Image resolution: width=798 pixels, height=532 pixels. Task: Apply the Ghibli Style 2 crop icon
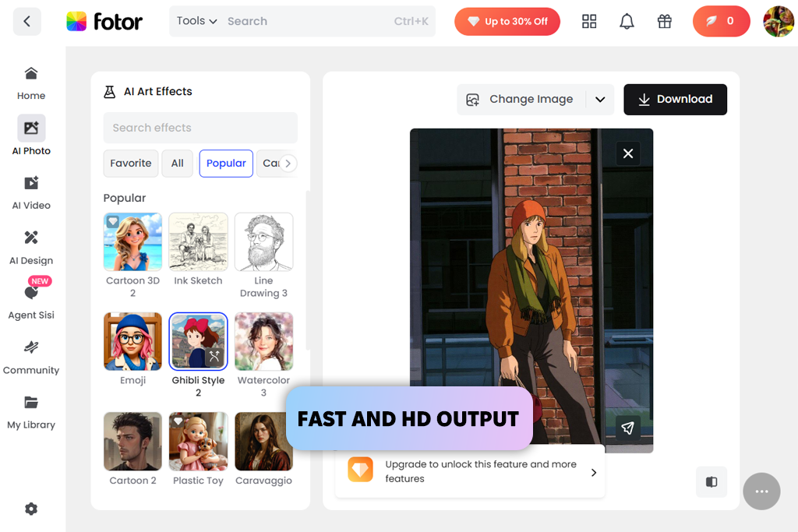point(214,357)
